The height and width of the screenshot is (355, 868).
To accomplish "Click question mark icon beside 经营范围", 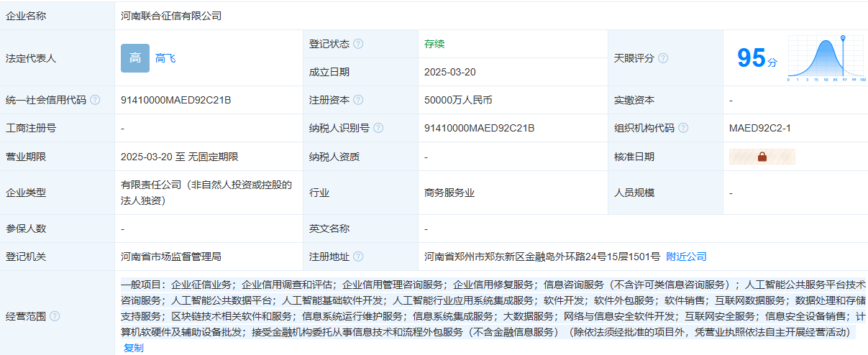I will pos(55,316).
